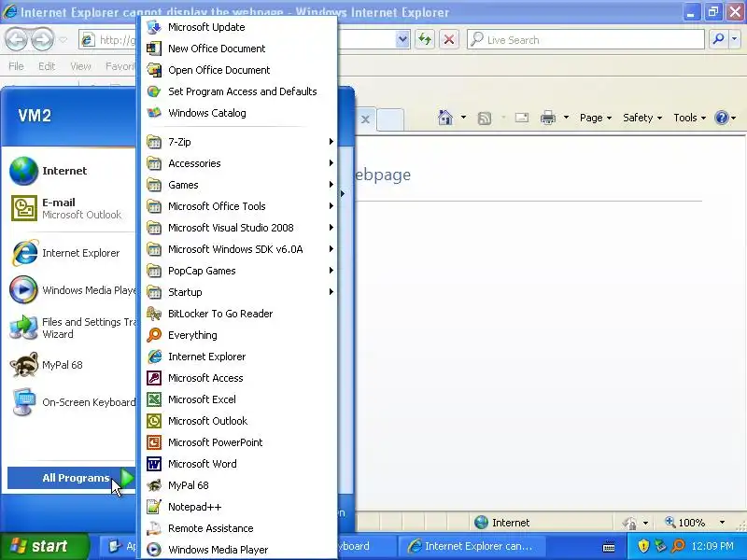Expand the Games folder
The height and width of the screenshot is (560, 747).
click(x=239, y=184)
